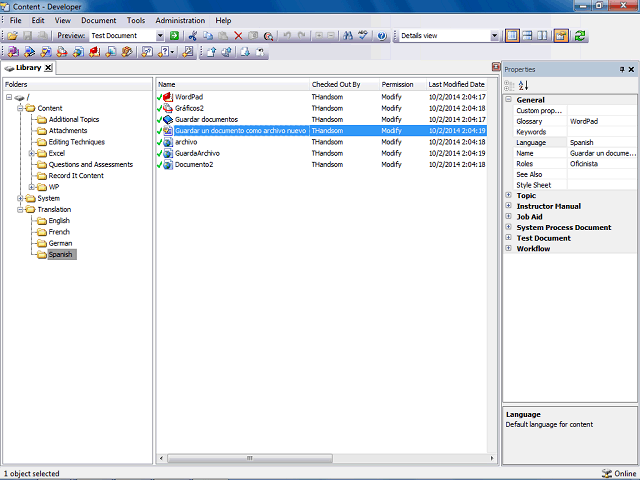This screenshot has height=480, width=640.
Task: Sort by the Permission column header
Action: coord(403,84)
